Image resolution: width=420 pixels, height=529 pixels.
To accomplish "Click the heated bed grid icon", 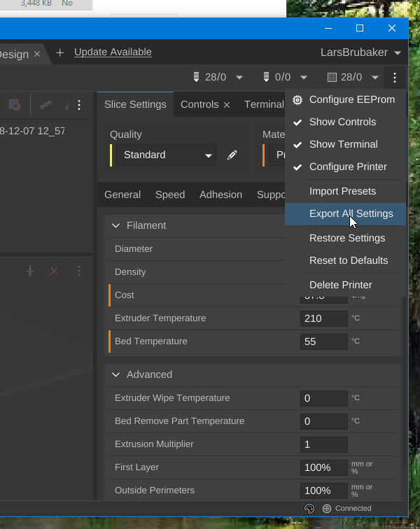I will tap(332, 77).
